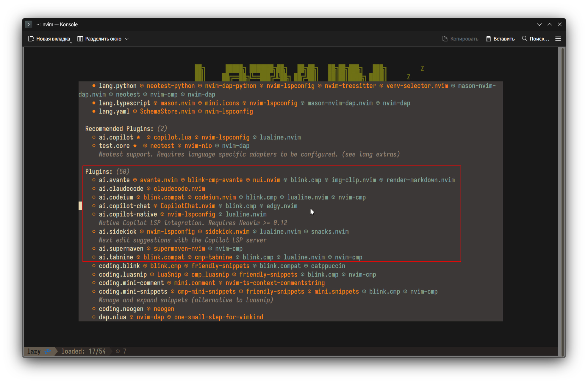
Task: Toggle the ai.copilot enabled bullet
Action: [94, 137]
